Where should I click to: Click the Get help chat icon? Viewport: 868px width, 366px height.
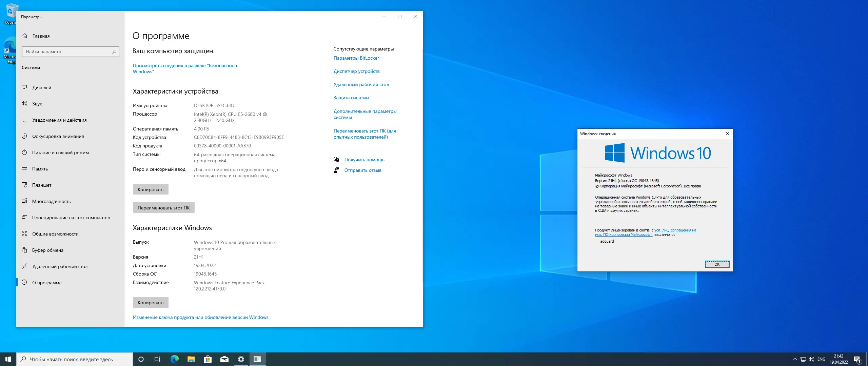tap(336, 160)
